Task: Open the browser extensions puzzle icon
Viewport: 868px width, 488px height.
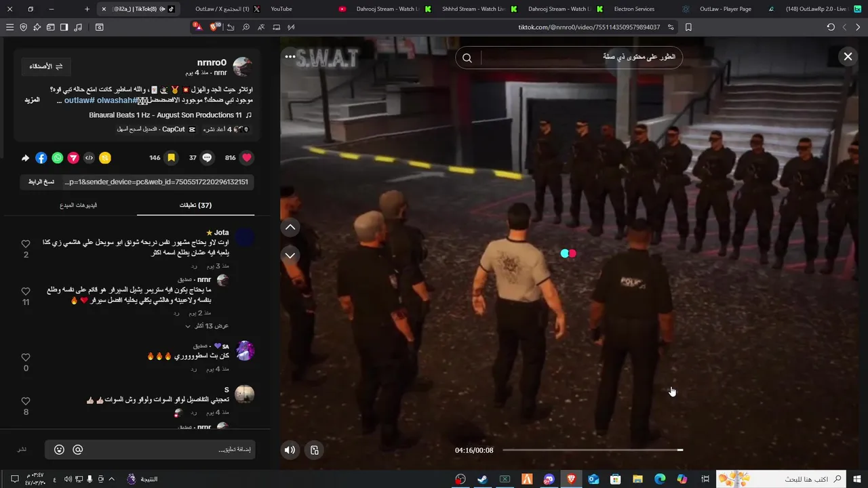Action: coord(37,27)
